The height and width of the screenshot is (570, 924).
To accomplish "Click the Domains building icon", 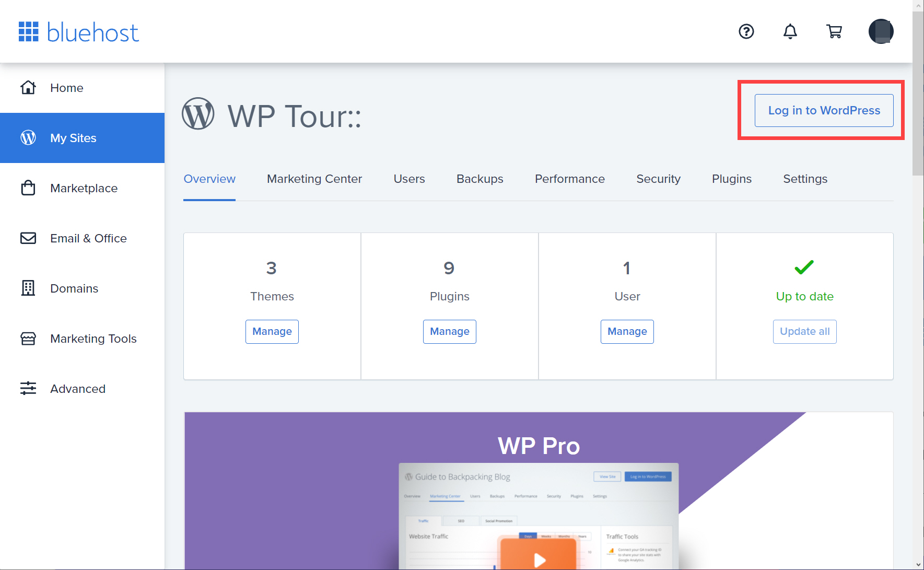I will [28, 288].
